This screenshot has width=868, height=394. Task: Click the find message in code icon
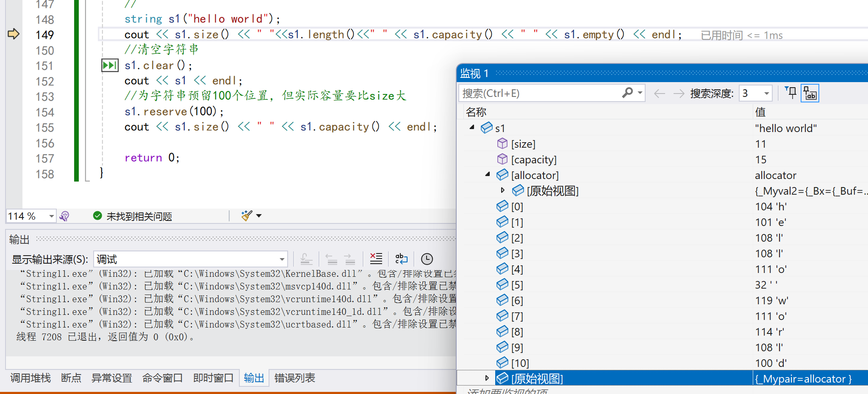[306, 259]
